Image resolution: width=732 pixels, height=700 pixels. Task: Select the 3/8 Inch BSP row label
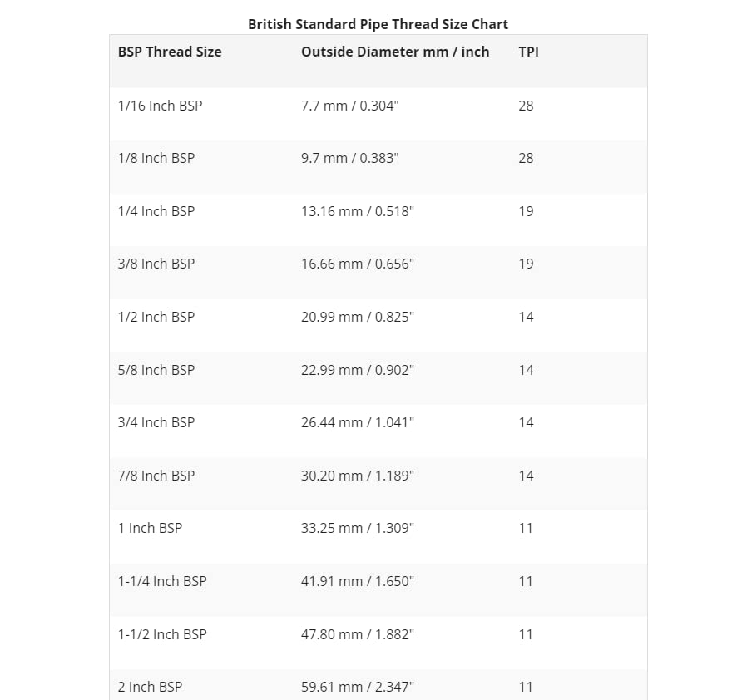click(156, 264)
